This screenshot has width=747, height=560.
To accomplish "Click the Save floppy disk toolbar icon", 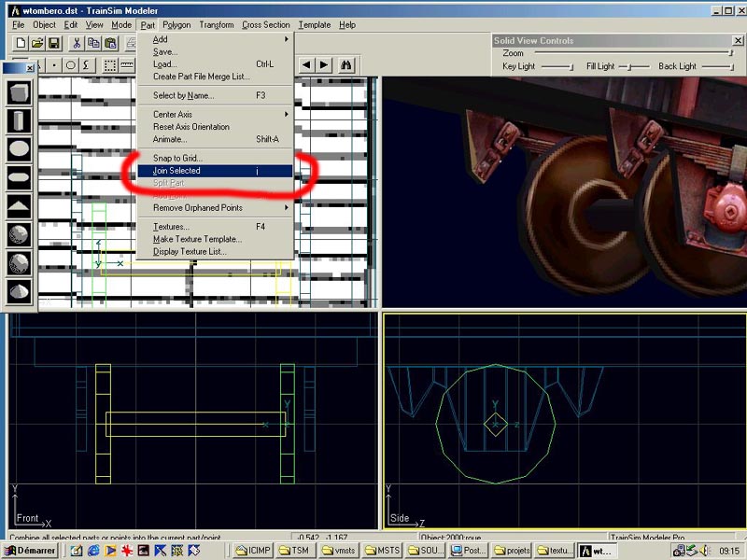I will (x=54, y=43).
